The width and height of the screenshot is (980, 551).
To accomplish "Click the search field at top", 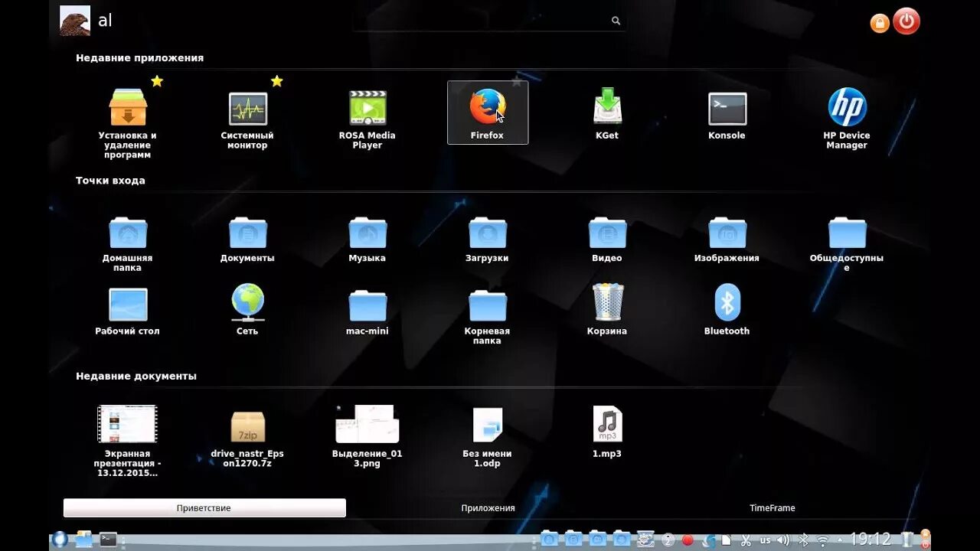I will pos(489,21).
